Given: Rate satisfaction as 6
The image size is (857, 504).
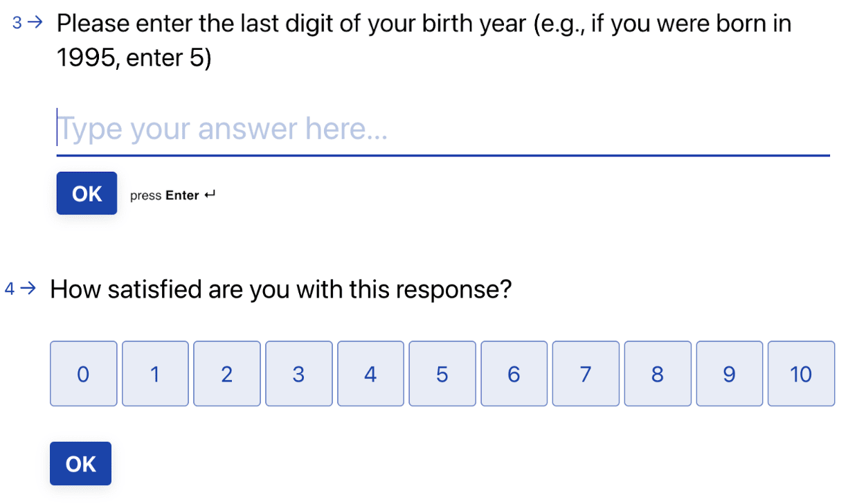Looking at the screenshot, I should coord(514,374).
